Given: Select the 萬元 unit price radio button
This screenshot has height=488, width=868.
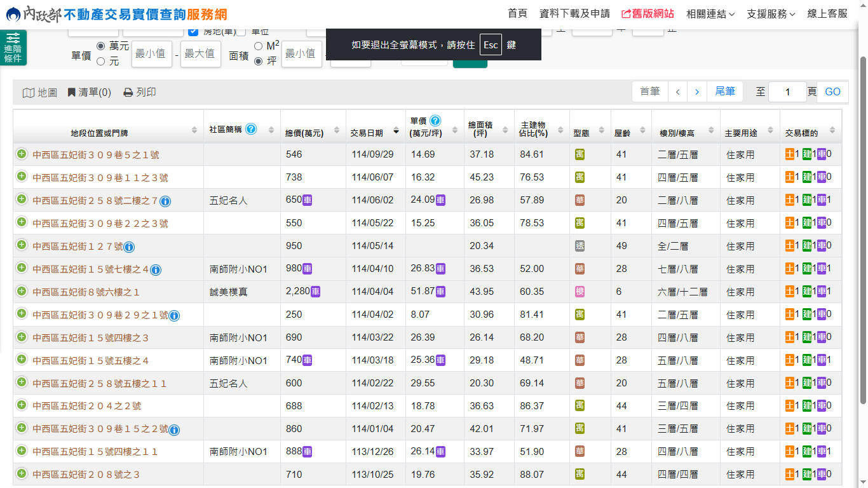Looking at the screenshot, I should (101, 46).
